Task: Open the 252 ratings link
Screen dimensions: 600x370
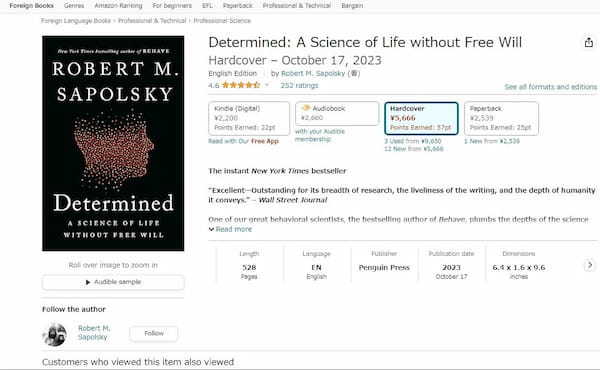Action: (x=299, y=85)
